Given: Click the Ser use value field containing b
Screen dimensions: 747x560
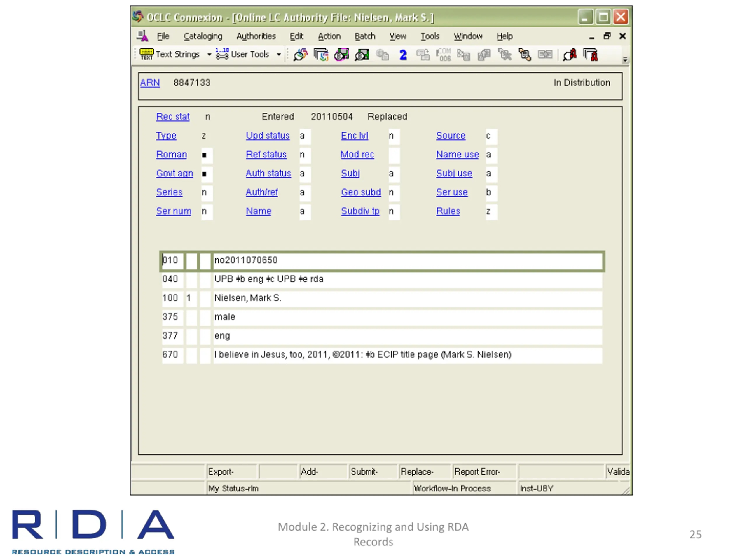Looking at the screenshot, I should coord(491,193).
